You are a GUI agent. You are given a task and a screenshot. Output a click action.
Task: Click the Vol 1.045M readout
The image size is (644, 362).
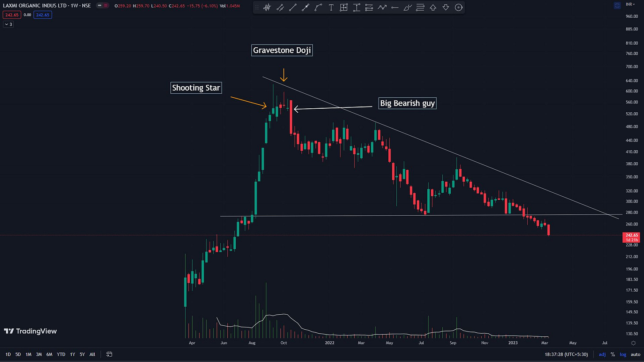pyautogui.click(x=230, y=6)
